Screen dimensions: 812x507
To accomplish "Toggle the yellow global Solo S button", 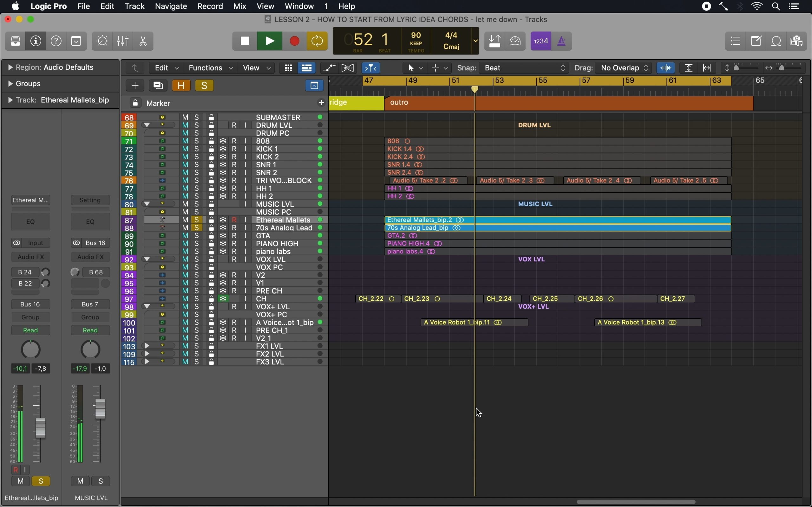I will tap(204, 86).
